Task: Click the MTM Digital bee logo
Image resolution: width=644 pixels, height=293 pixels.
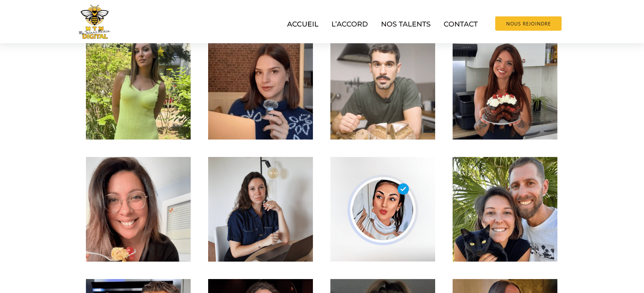Action: pos(94,22)
